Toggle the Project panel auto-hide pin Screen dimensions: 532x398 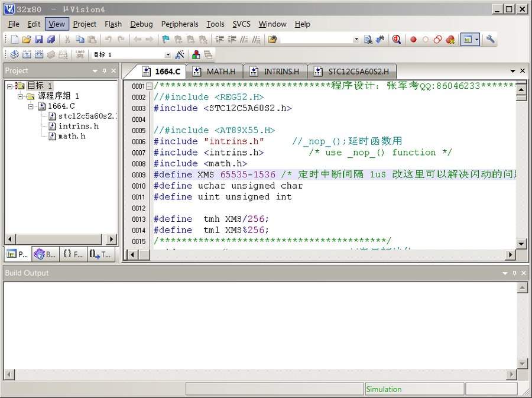click(x=103, y=70)
